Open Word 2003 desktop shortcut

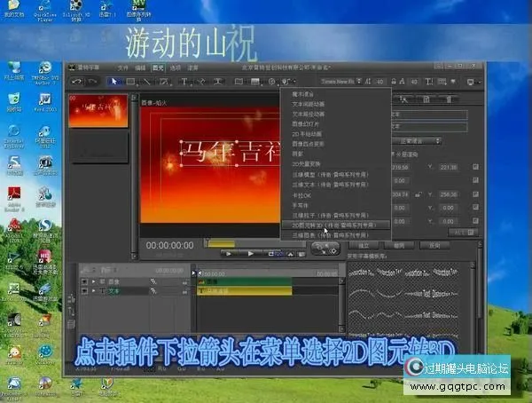point(45,101)
